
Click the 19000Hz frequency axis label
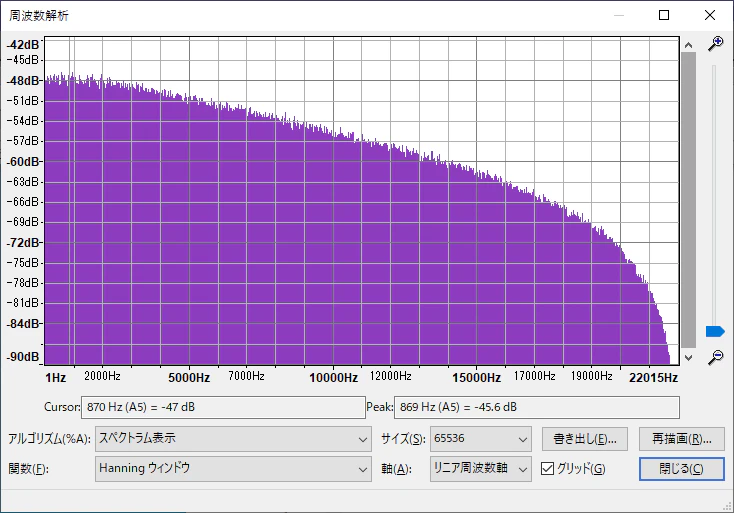[x=591, y=376]
